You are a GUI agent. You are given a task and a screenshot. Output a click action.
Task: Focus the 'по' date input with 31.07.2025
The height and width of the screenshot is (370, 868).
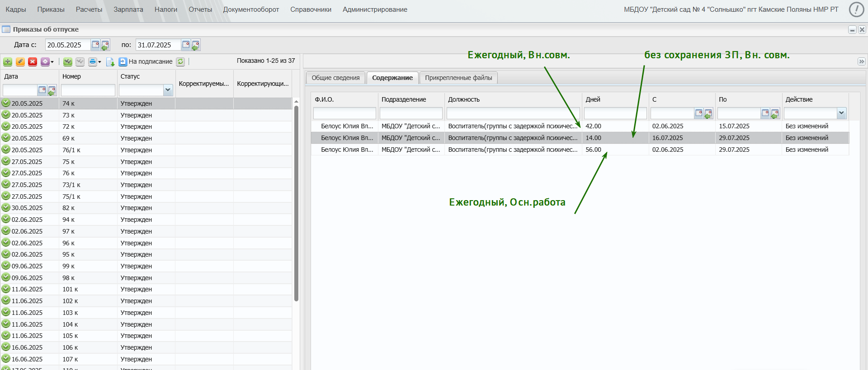coord(158,45)
